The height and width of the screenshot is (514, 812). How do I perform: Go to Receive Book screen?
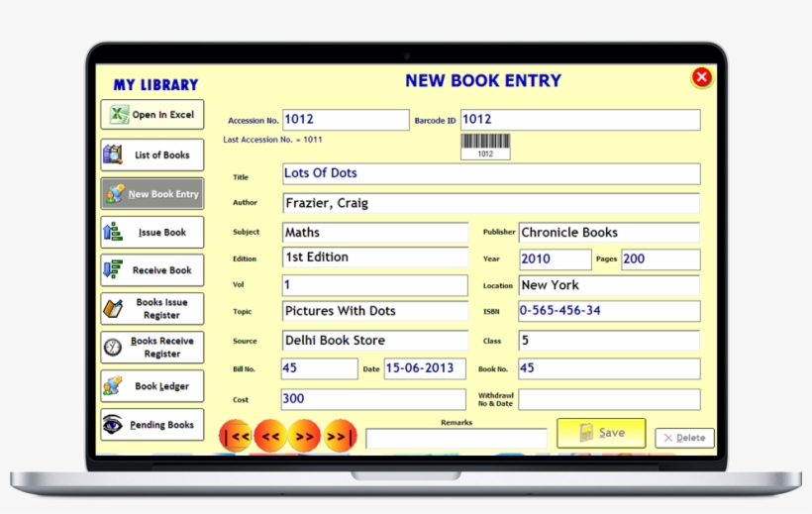point(152,270)
